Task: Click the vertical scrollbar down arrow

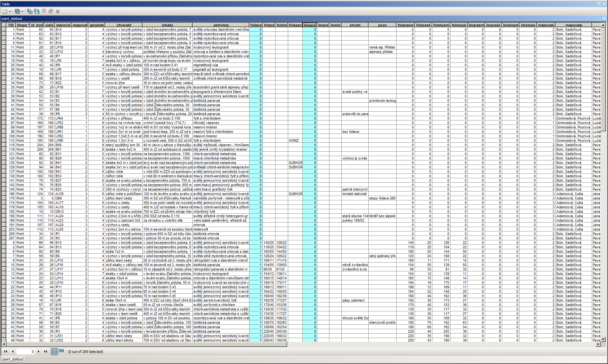Action: click(603, 339)
